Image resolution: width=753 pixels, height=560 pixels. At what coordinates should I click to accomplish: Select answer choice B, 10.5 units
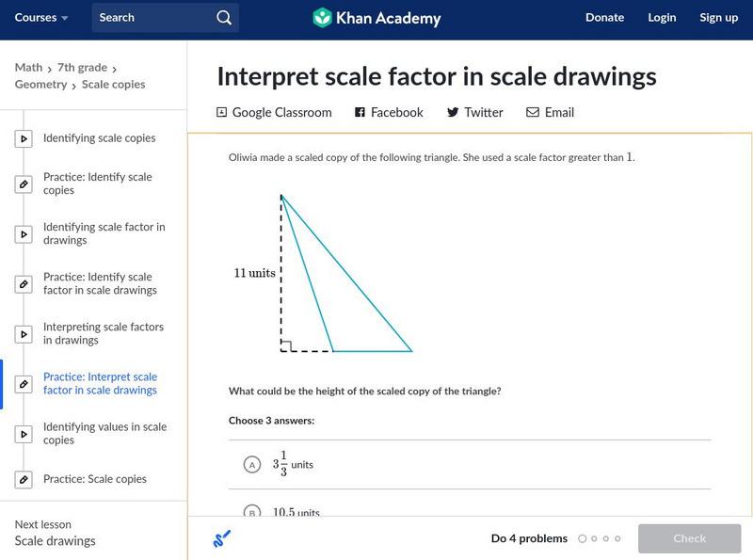pyautogui.click(x=251, y=513)
